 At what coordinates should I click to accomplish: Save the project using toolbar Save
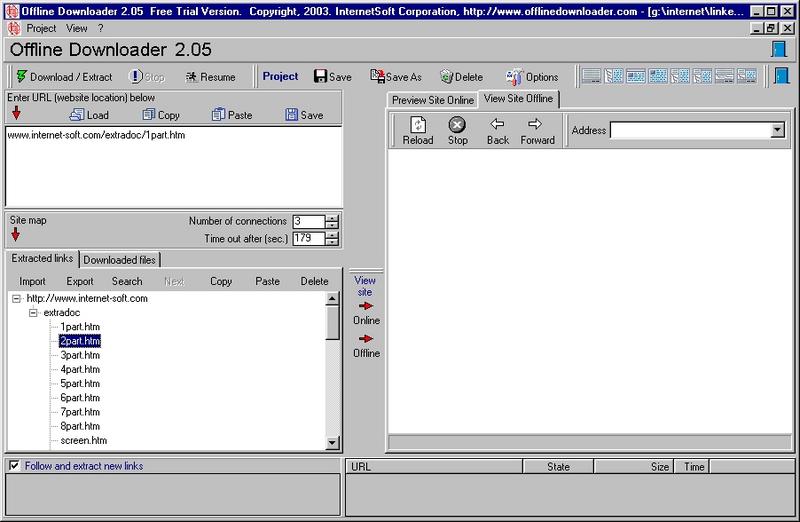tap(333, 77)
